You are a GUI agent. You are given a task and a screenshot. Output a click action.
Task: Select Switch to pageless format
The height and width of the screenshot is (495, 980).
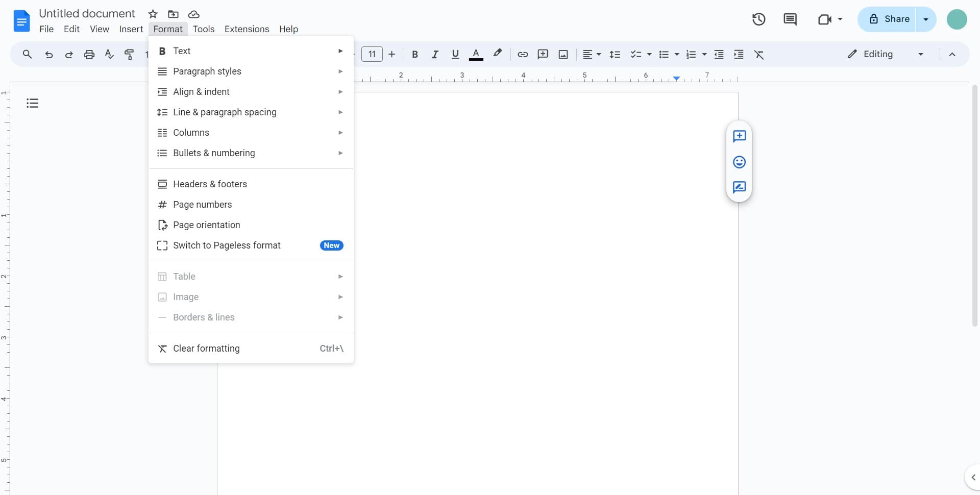(x=227, y=245)
